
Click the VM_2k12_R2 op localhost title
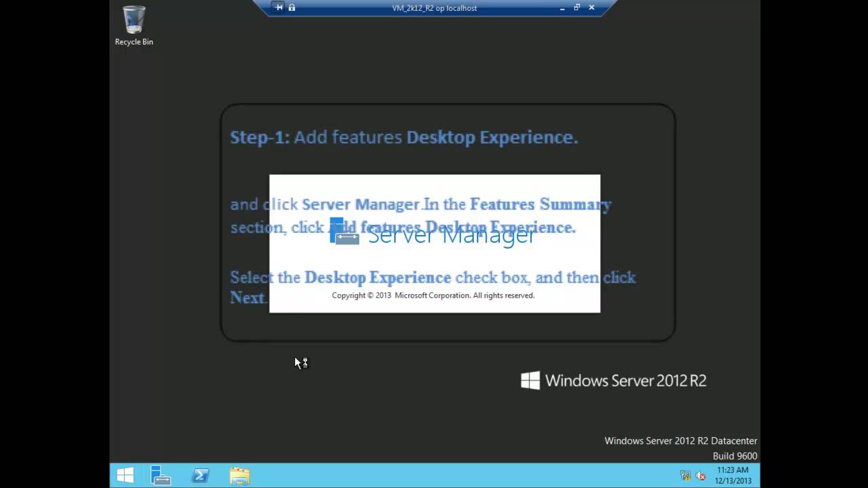coord(434,8)
